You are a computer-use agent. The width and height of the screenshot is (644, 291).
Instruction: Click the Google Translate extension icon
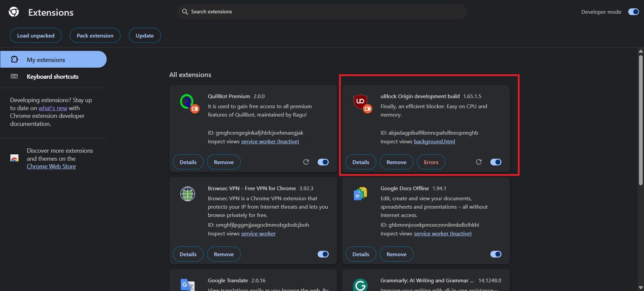187,285
